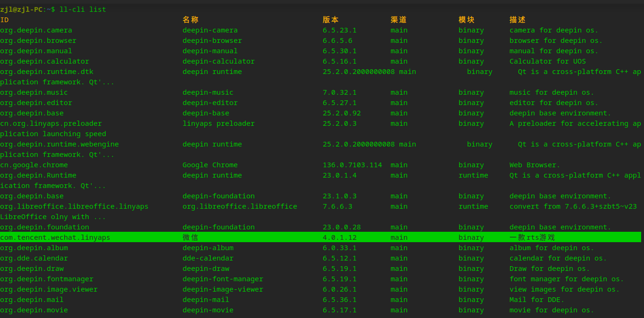Click the "名称" column header
Viewport: 644px width, 318px height.
(191, 20)
